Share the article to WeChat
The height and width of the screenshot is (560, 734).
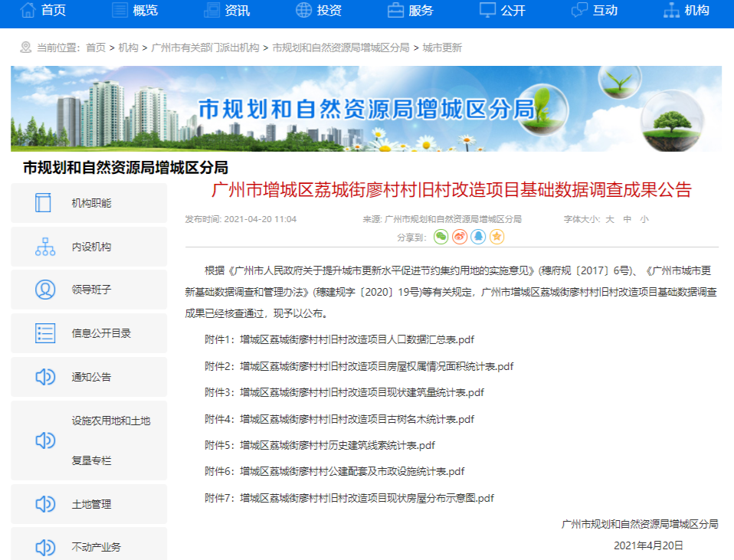[x=441, y=237]
